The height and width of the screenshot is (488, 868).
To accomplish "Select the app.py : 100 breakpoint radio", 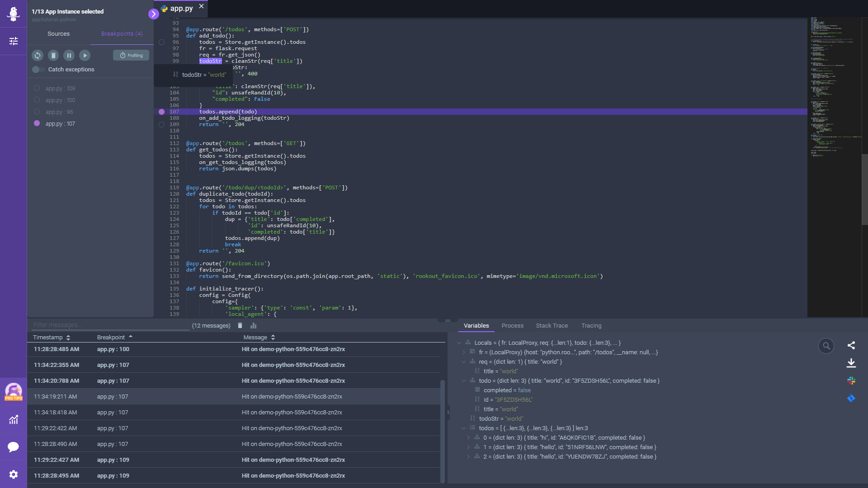I will tap(37, 100).
